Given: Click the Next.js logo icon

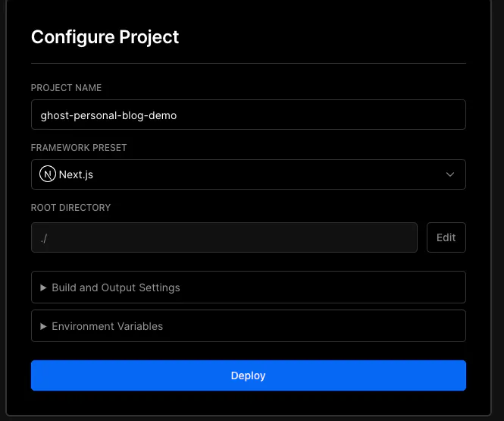Looking at the screenshot, I should click(48, 174).
